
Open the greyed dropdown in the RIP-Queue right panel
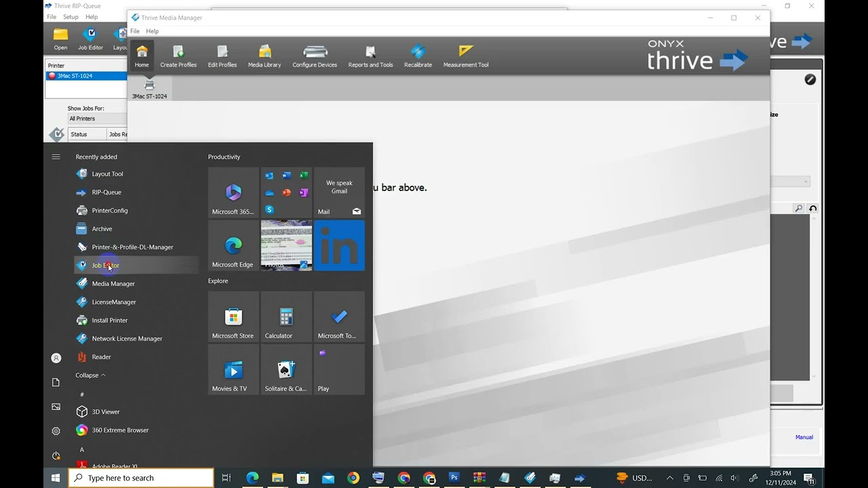[790, 182]
